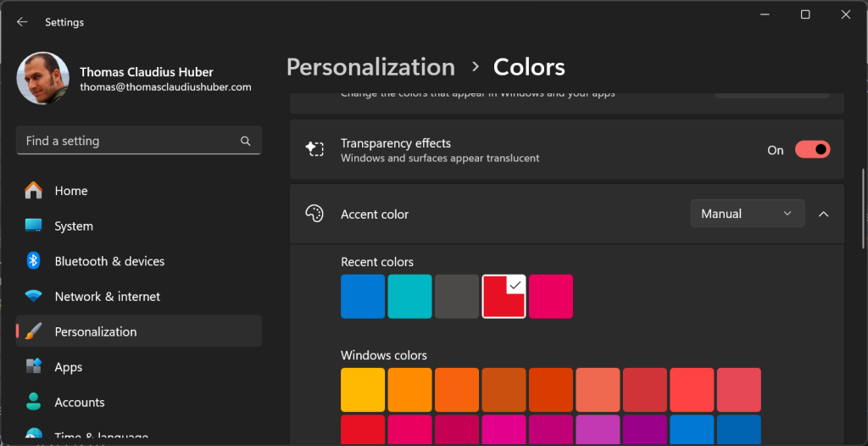Select the gray recent color

(x=457, y=297)
